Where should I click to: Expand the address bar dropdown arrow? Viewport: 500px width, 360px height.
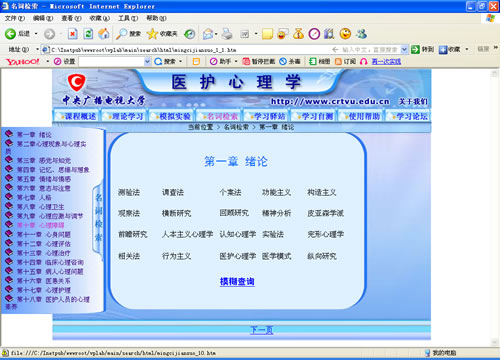(404, 50)
